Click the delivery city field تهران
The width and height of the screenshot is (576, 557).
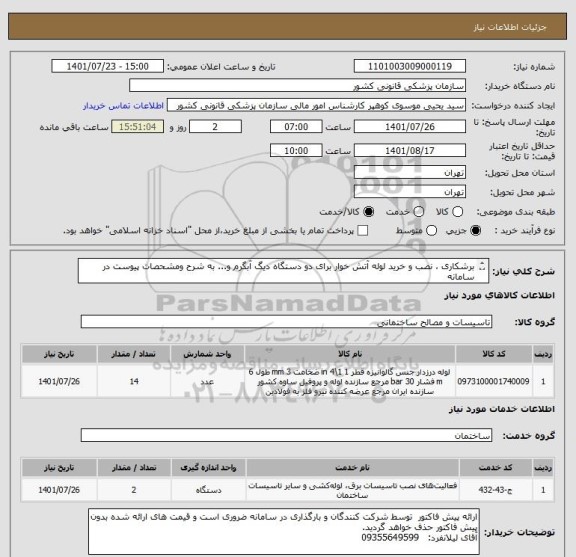coord(410,192)
